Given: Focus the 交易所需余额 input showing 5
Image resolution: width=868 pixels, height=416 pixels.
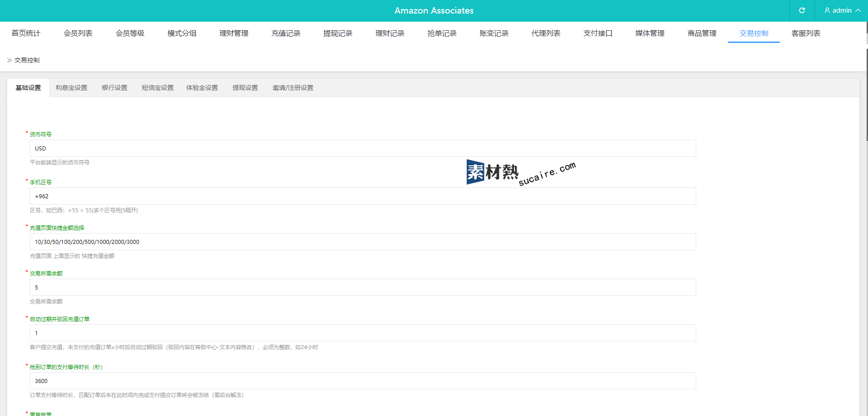Looking at the screenshot, I should pyautogui.click(x=363, y=287).
